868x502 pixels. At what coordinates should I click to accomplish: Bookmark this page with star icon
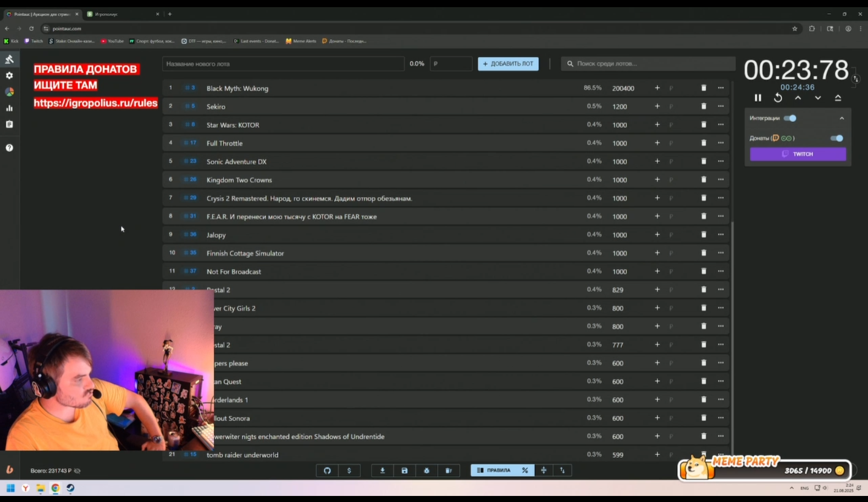tap(794, 29)
